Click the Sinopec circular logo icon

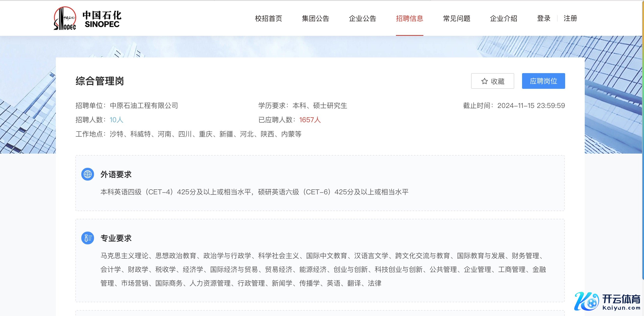[65, 18]
